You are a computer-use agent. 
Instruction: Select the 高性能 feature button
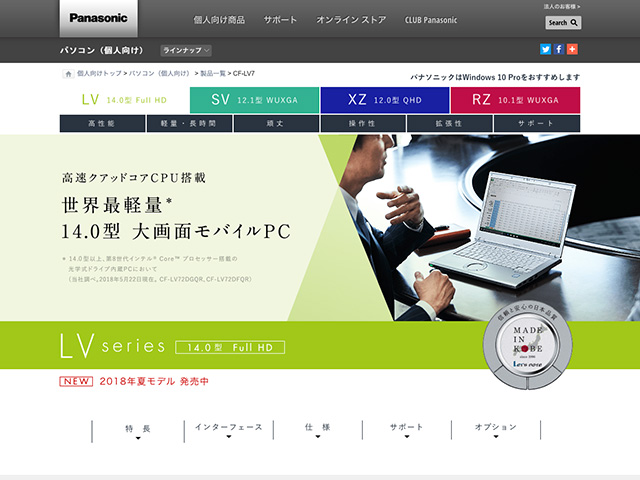click(x=102, y=124)
